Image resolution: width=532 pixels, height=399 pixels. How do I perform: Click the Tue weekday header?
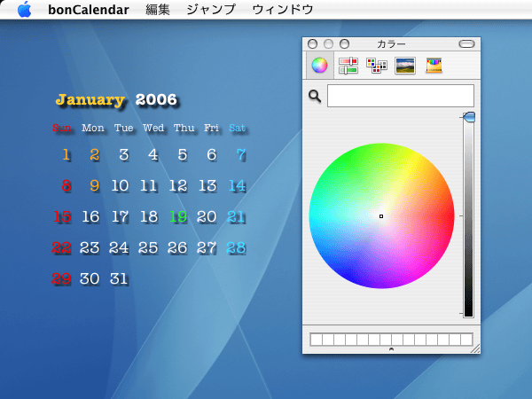124,129
